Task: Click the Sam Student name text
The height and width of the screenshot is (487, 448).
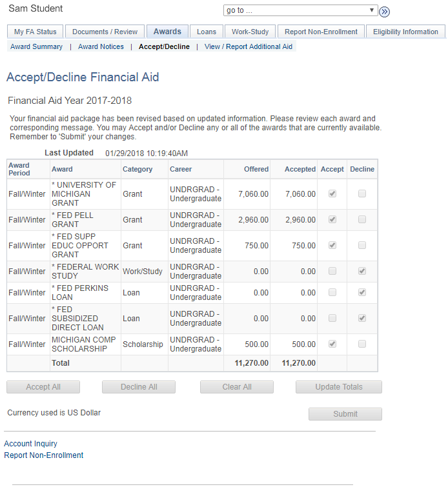Action: [x=36, y=8]
